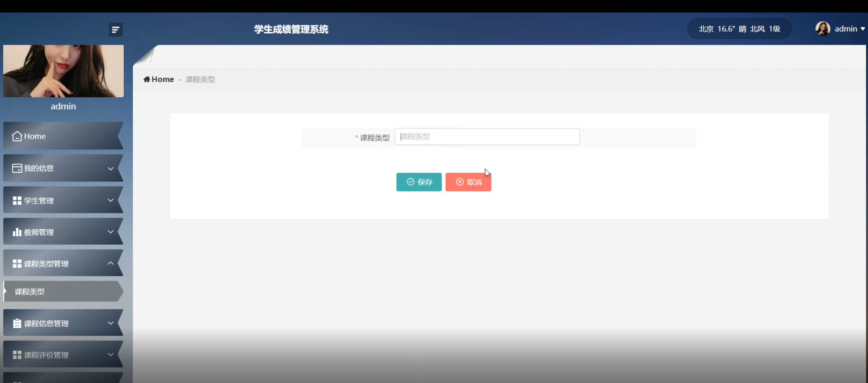Click the weather info badge for 北京
The height and width of the screenshot is (383, 868).
[x=739, y=29]
